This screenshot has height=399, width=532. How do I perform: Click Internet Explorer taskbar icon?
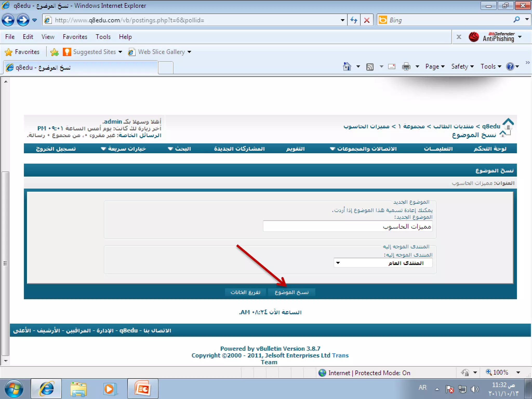46,389
